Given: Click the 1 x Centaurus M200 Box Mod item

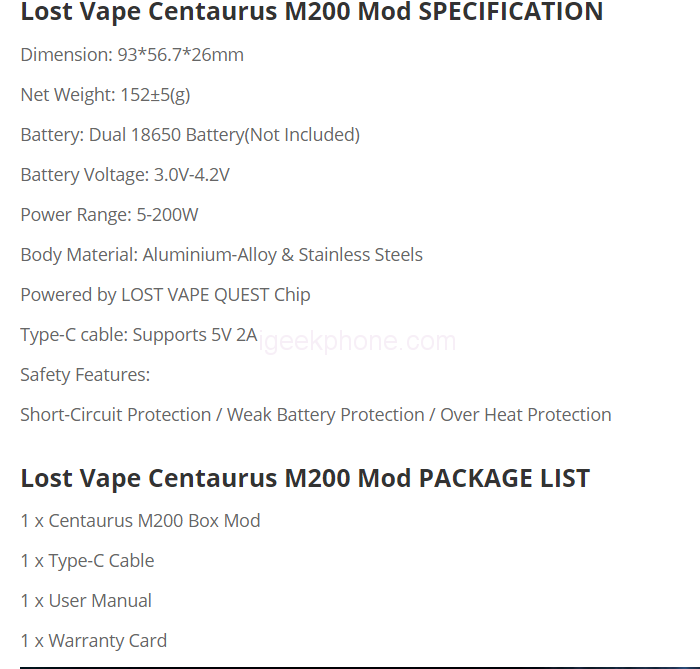Looking at the screenshot, I should pyautogui.click(x=140, y=521).
